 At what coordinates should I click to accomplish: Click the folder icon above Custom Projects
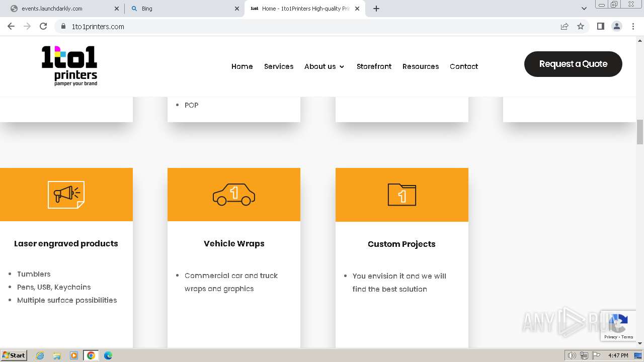[402, 195]
